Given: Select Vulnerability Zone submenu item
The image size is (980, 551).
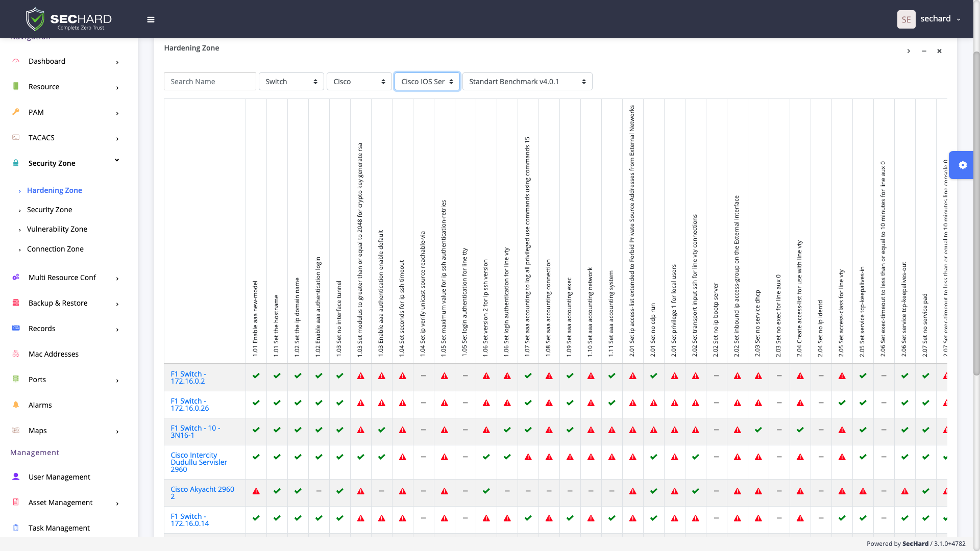Looking at the screenshot, I should pyautogui.click(x=57, y=229).
